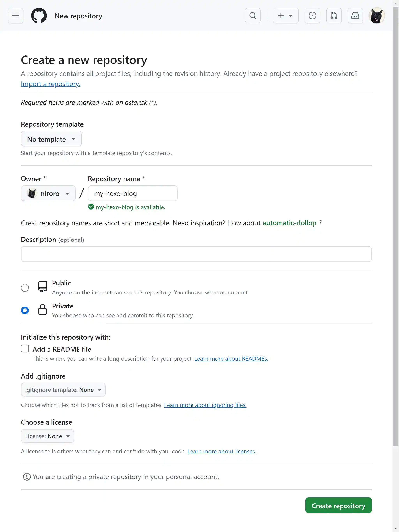The height and width of the screenshot is (532, 399).
Task: Open the No template dropdown
Action: tap(51, 139)
